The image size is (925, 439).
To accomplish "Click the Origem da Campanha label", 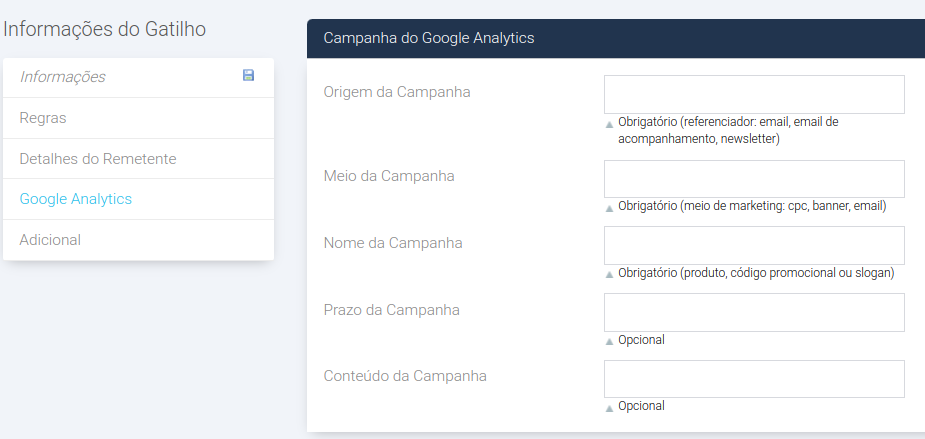I will 397,92.
